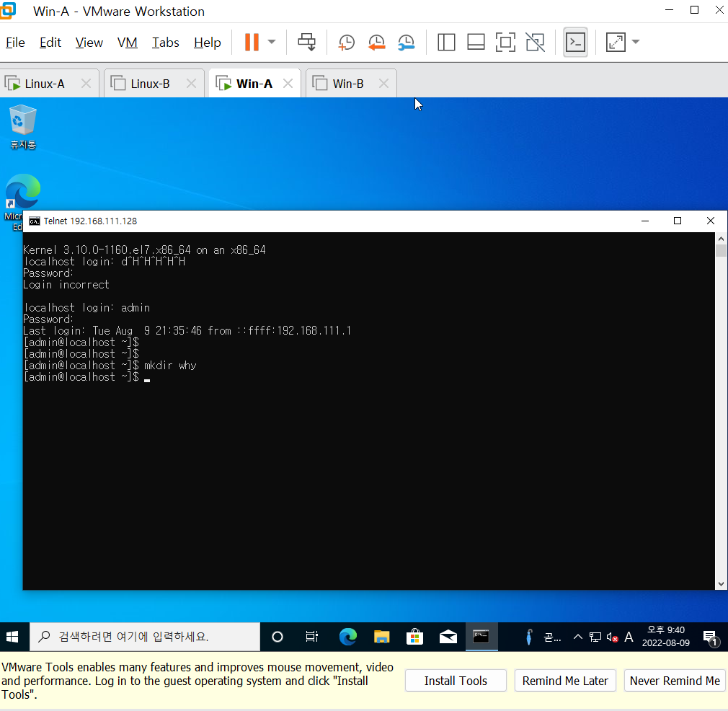The width and height of the screenshot is (728, 711).
Task: Close the Linux-A tab
Action: [86, 84]
